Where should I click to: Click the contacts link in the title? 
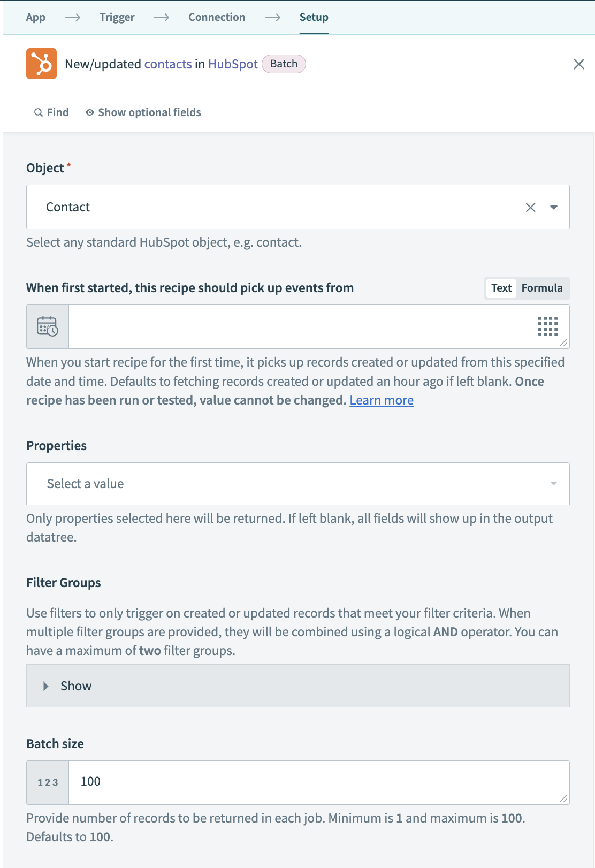(168, 64)
